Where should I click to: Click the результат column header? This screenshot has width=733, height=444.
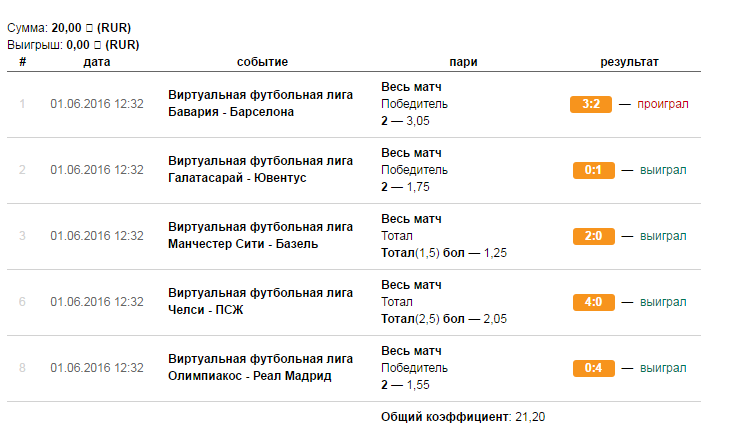coord(629,62)
